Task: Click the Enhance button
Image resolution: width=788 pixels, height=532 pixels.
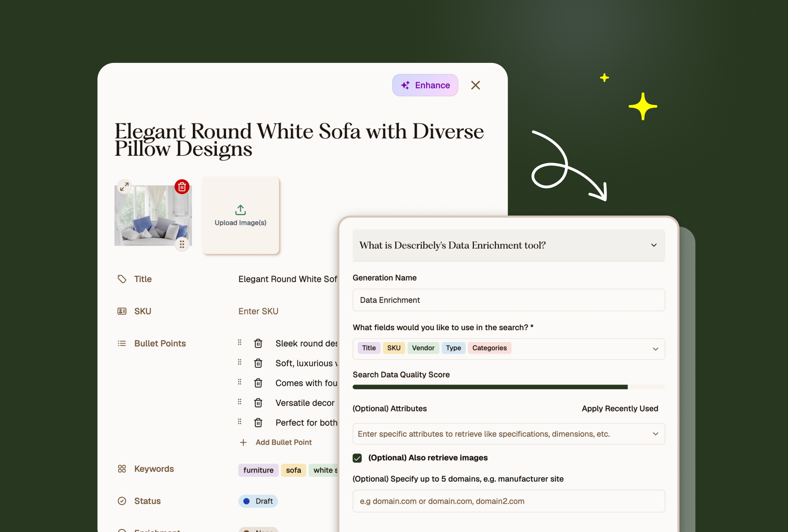Action: pyautogui.click(x=425, y=85)
